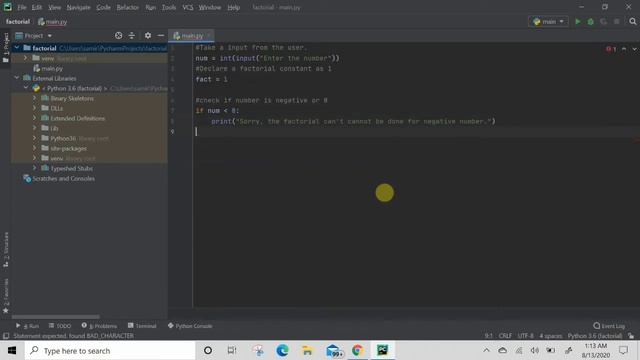Open File Explorer from taskbar
Screen dimensions: 640x360
pyautogui.click(x=307, y=350)
